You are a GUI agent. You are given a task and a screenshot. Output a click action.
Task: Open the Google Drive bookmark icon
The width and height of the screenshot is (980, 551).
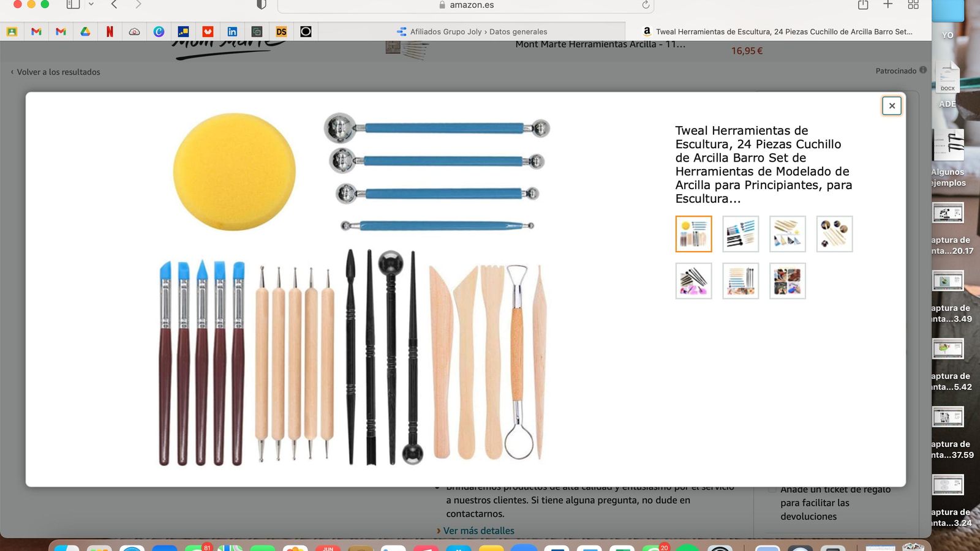point(85,32)
